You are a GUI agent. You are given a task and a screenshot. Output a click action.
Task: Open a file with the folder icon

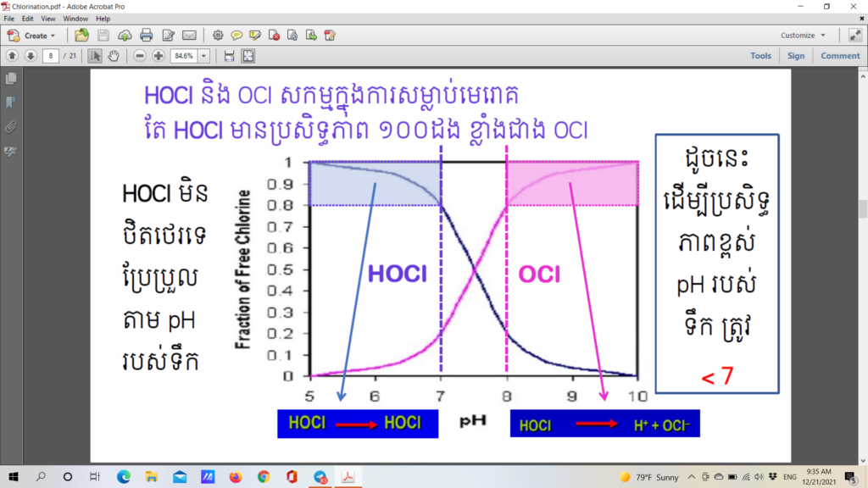pos(81,36)
